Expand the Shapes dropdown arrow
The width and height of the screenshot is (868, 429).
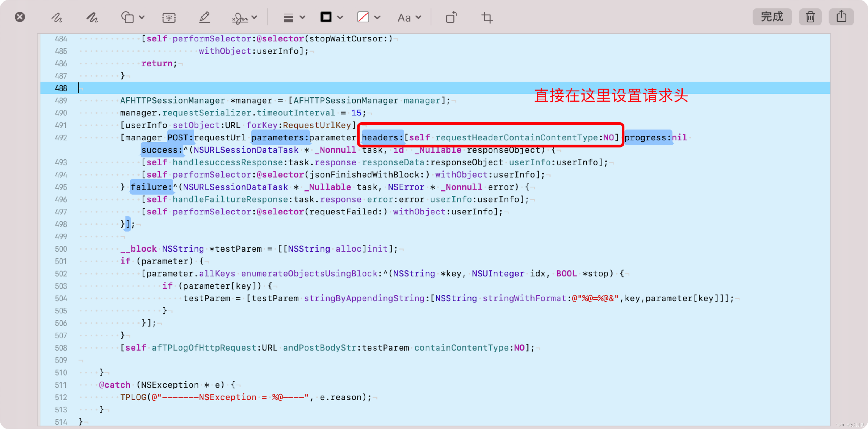142,17
